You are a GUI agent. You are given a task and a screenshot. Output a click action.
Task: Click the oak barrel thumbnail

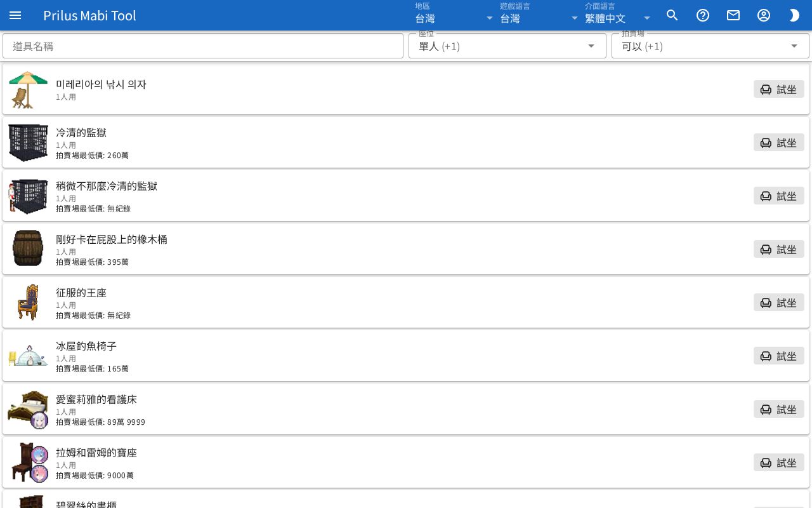pos(28,249)
